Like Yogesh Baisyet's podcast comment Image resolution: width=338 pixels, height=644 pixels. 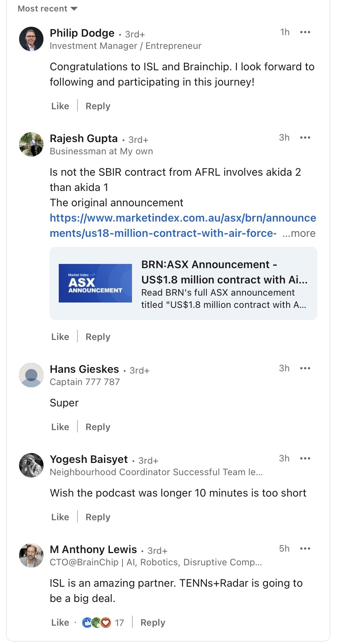(60, 517)
